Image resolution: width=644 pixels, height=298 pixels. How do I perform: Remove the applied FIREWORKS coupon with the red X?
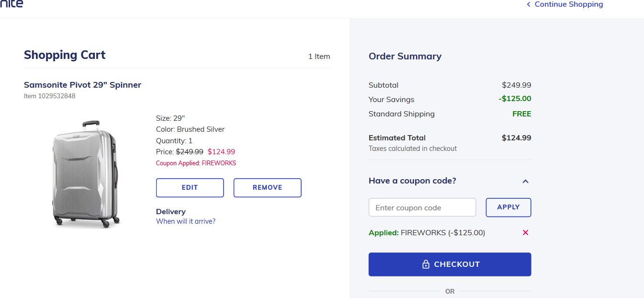point(525,232)
